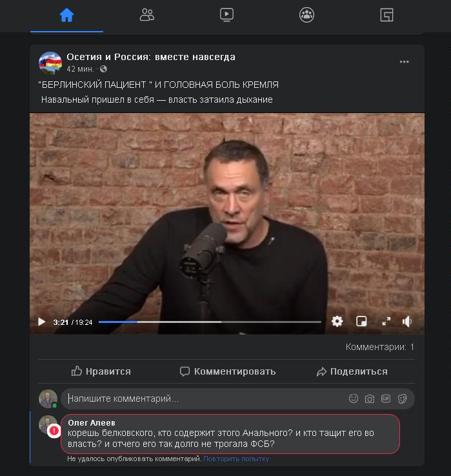This screenshot has width=451, height=476.
Task: Click the Поделиться share button
Action: coord(352,371)
